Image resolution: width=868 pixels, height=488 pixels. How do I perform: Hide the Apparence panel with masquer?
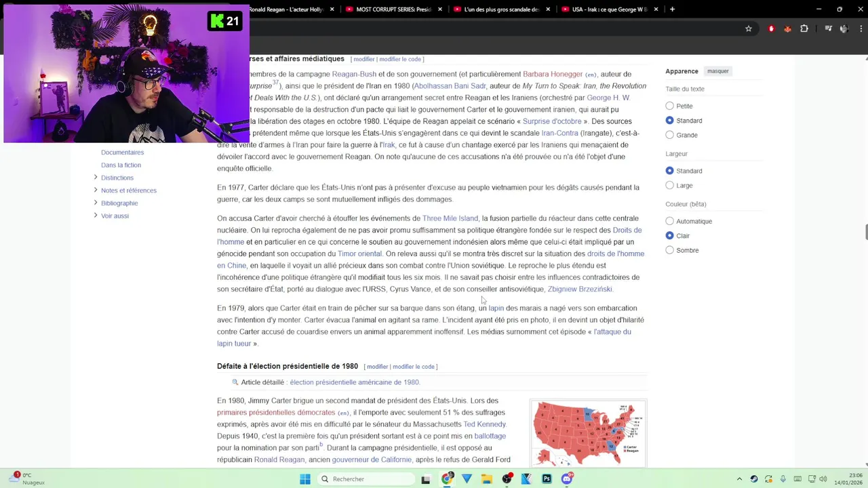click(718, 71)
